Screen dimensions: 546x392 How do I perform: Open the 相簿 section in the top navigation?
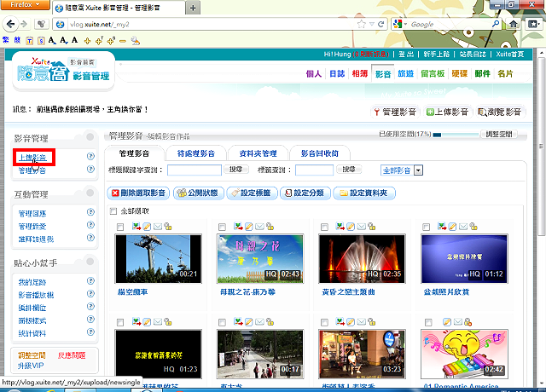(x=360, y=73)
